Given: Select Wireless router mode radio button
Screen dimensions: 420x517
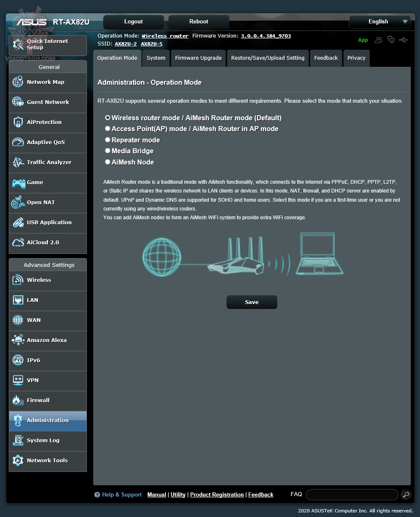Looking at the screenshot, I should click(x=107, y=118).
